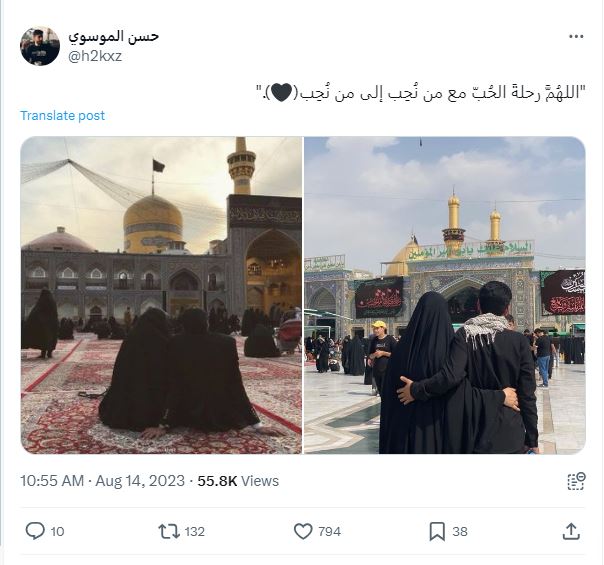Open the reader view icon beside Views
The height and width of the screenshot is (565, 604).
coord(576,481)
